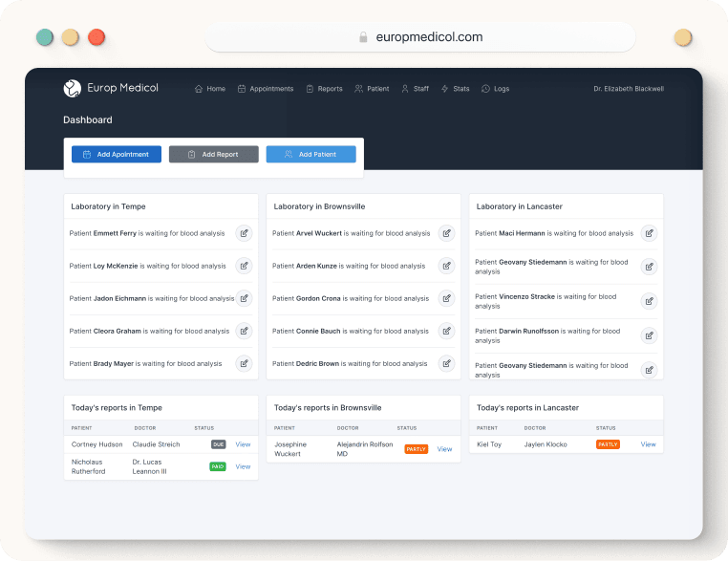728x561 pixels.
Task: View Josephine Wuckert's report
Action: (445, 449)
